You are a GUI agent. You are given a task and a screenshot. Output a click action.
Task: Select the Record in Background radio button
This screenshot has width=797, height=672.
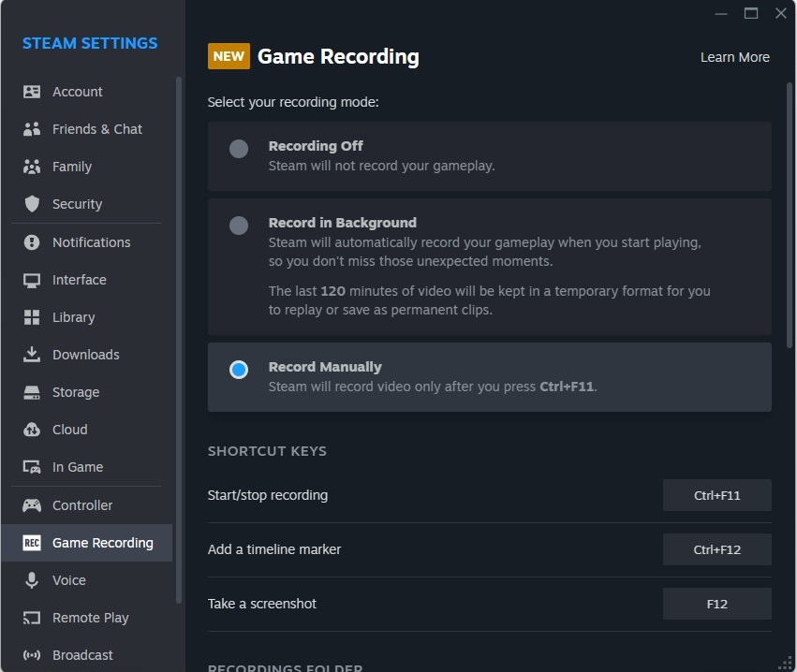(239, 226)
